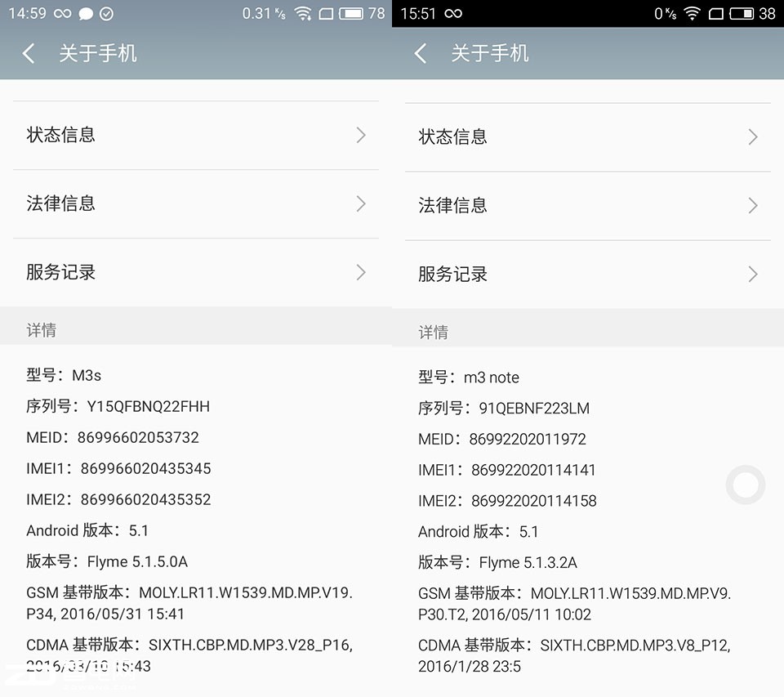Screen dimensions: 784x697
Task: Tap the 服务记录 chevron on the m3 note screen
Action: click(753, 274)
